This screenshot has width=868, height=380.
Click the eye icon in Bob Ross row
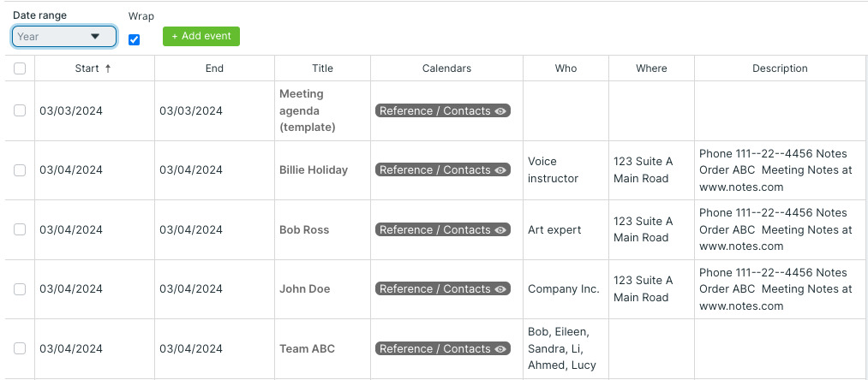[x=501, y=230]
